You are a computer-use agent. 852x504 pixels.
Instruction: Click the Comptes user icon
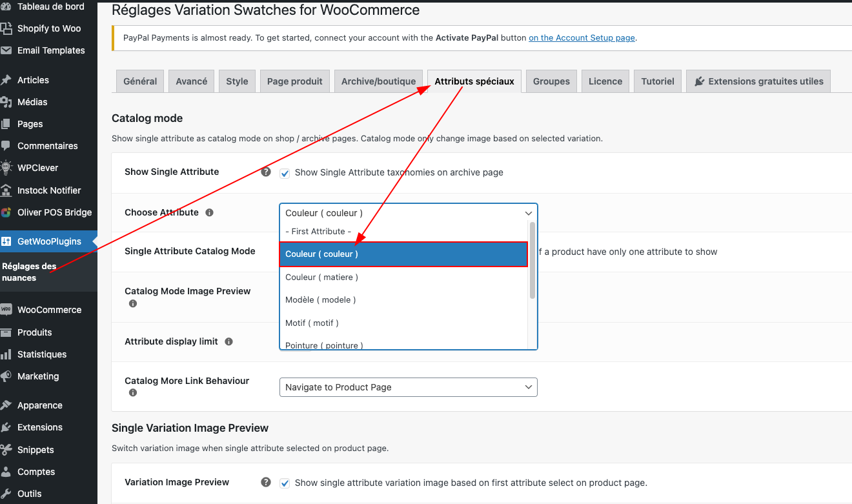pos(6,472)
